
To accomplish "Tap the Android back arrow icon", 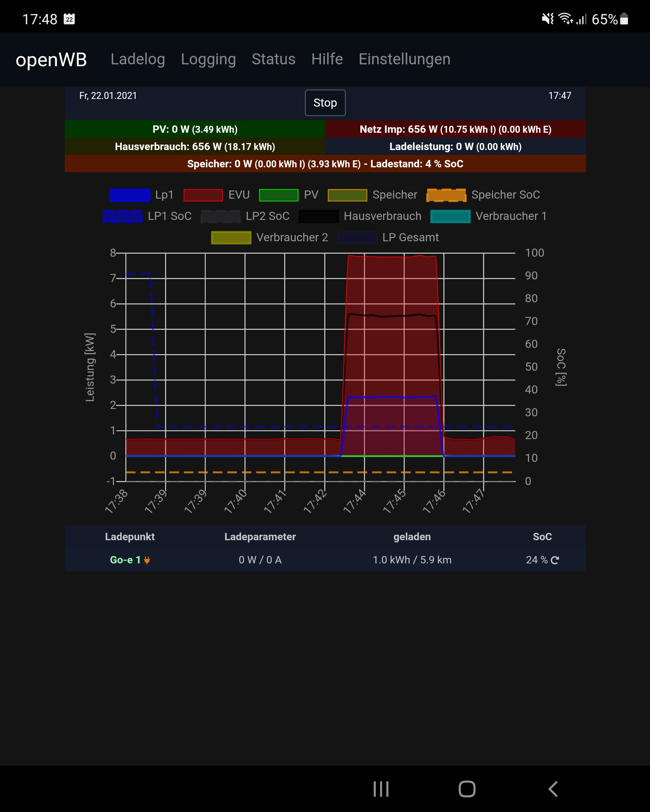I will click(553, 789).
